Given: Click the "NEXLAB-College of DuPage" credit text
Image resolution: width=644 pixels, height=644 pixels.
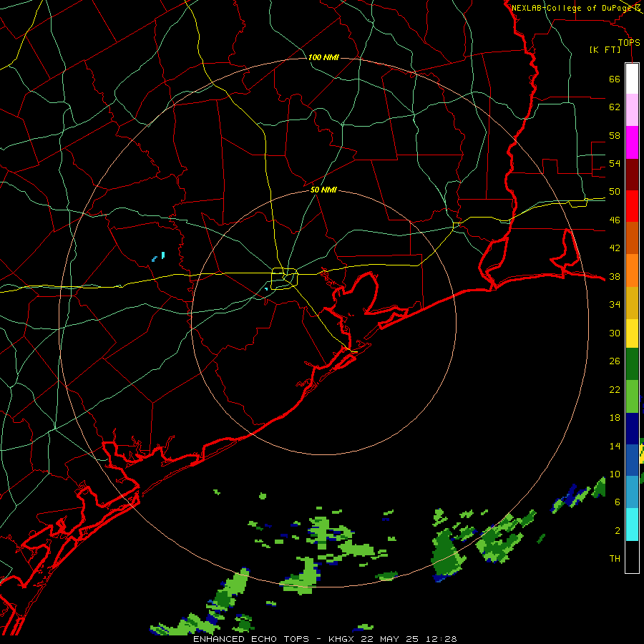Looking at the screenshot, I should pos(572,8).
